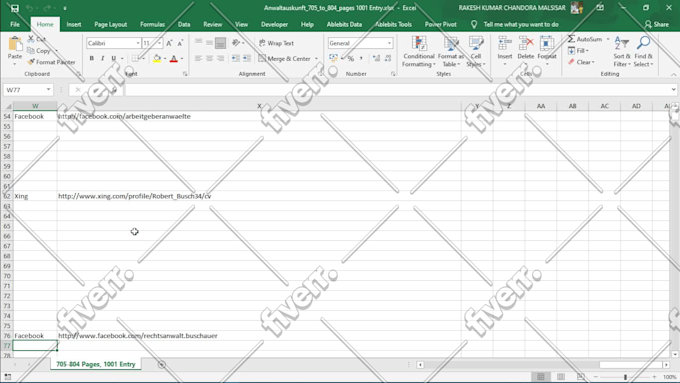Screen dimensions: 680x383
Task: Open Format as Table gallery
Action: (x=451, y=52)
